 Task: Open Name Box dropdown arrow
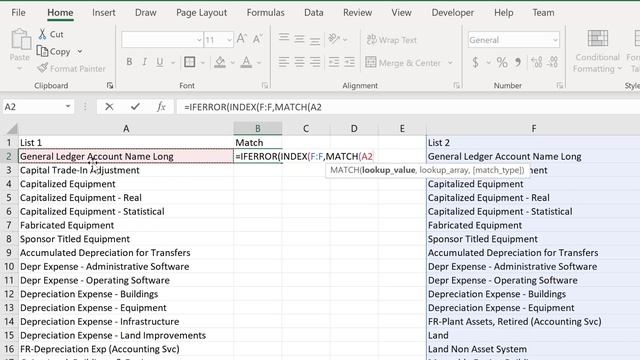(x=68, y=107)
